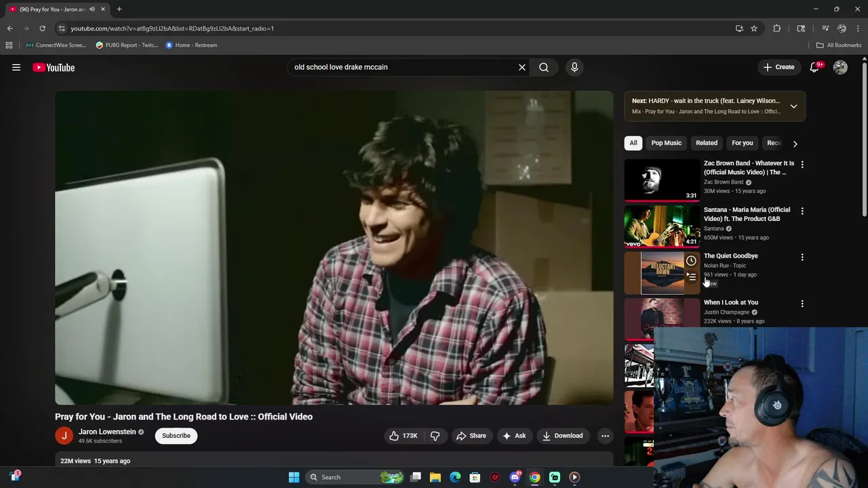Image resolution: width=868 pixels, height=488 pixels.
Task: Click the search magnifier button
Action: (x=544, y=67)
